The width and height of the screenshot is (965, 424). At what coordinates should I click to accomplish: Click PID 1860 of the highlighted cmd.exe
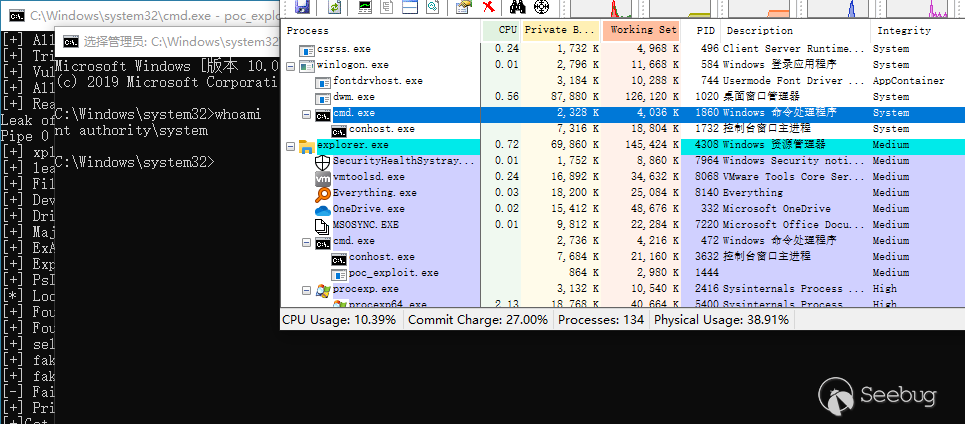click(707, 113)
